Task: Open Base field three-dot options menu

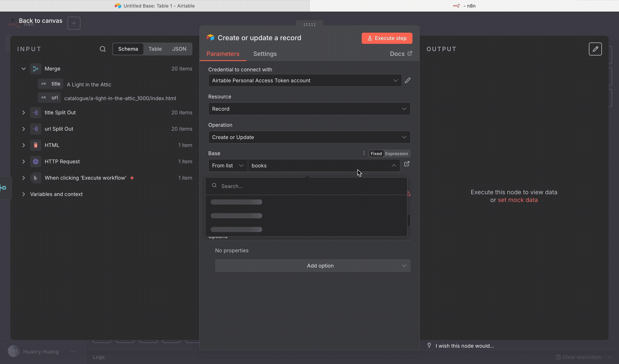Action: [364, 153]
